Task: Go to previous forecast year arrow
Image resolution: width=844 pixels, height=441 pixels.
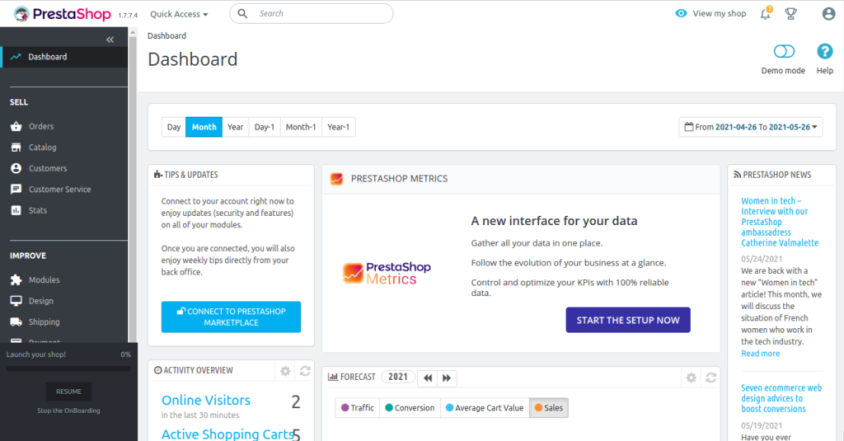Action: tap(428, 377)
